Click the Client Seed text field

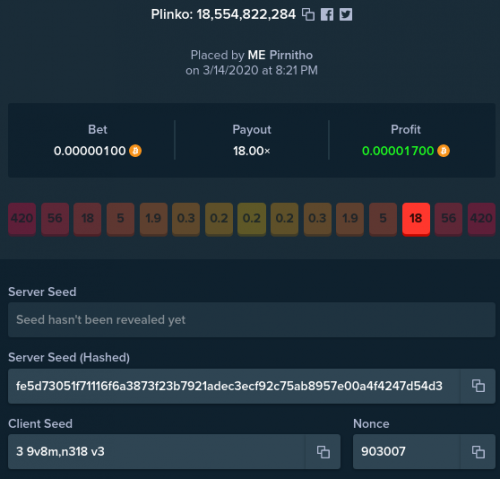click(x=157, y=452)
